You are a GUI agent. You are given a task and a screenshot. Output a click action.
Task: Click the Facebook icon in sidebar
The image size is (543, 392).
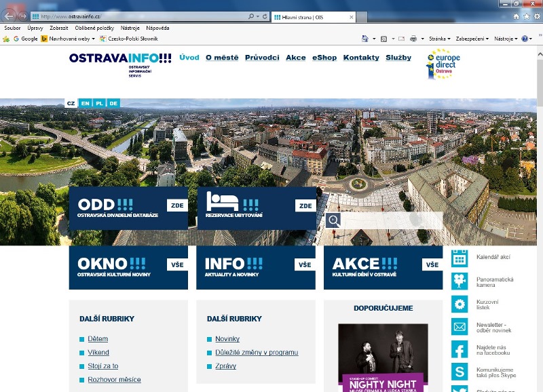click(460, 350)
